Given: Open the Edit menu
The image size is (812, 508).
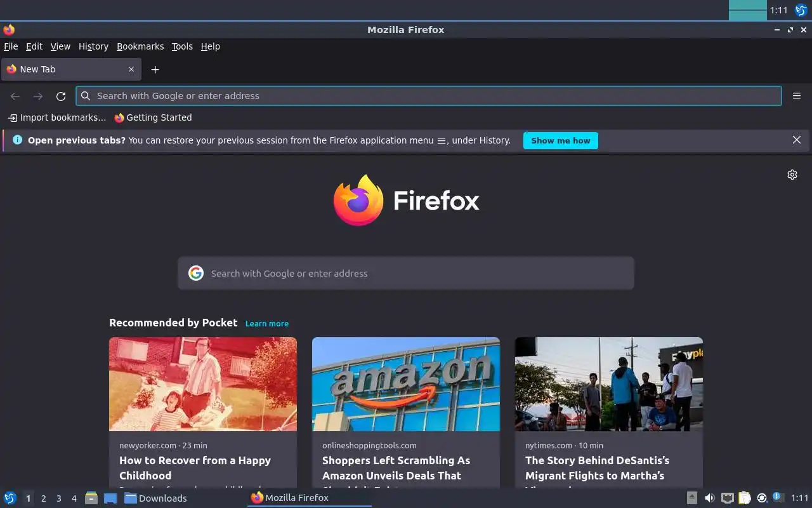Looking at the screenshot, I should (34, 46).
